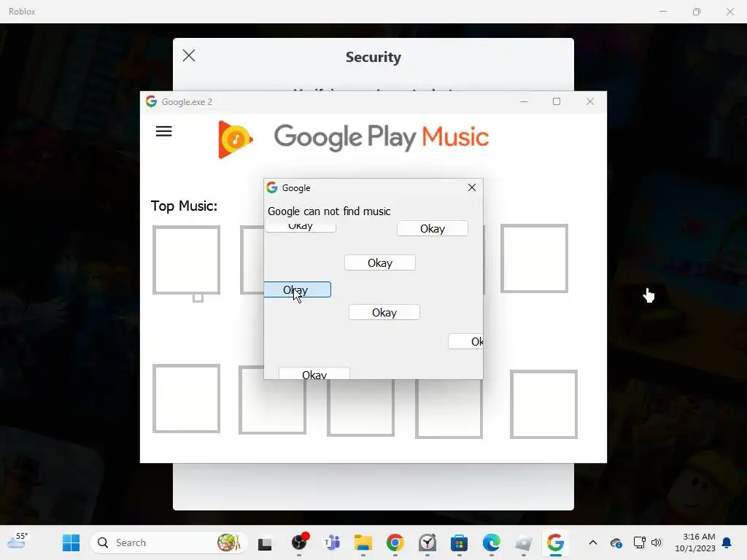Close the Roblox window
Image resolution: width=747 pixels, height=560 pixels.
pos(729,12)
